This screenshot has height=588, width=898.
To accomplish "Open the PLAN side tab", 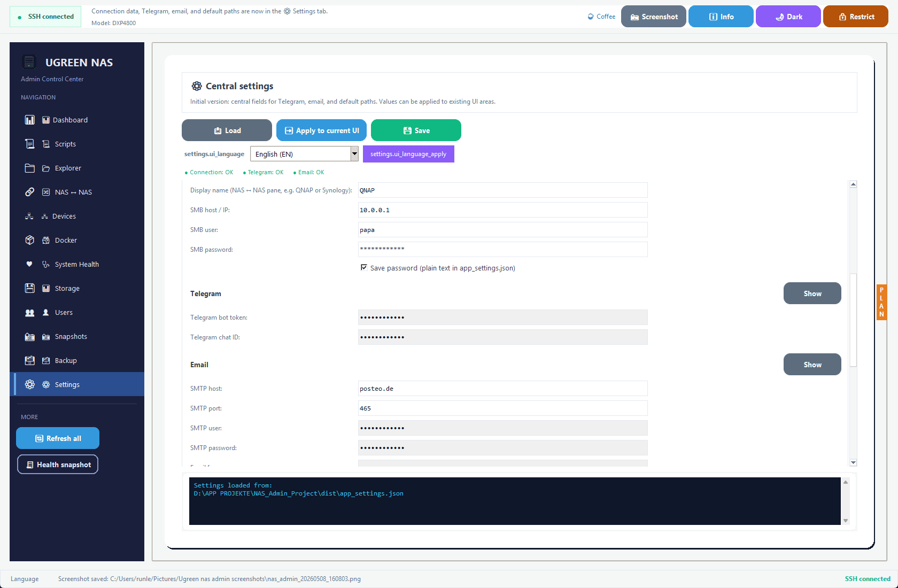I will coord(881,303).
